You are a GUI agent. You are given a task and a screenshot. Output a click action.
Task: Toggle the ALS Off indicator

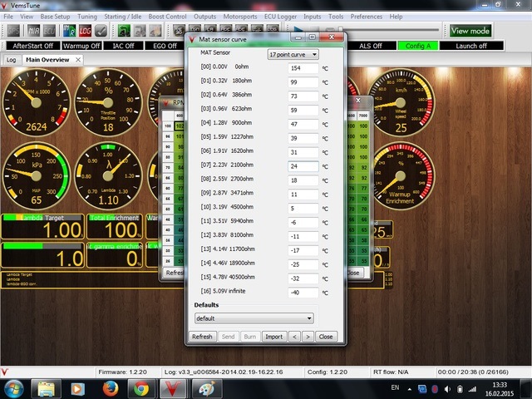(371, 46)
